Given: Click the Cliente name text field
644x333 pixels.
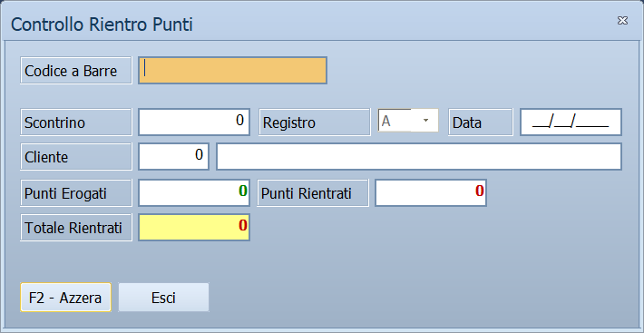Looking at the screenshot, I should click(x=418, y=156).
